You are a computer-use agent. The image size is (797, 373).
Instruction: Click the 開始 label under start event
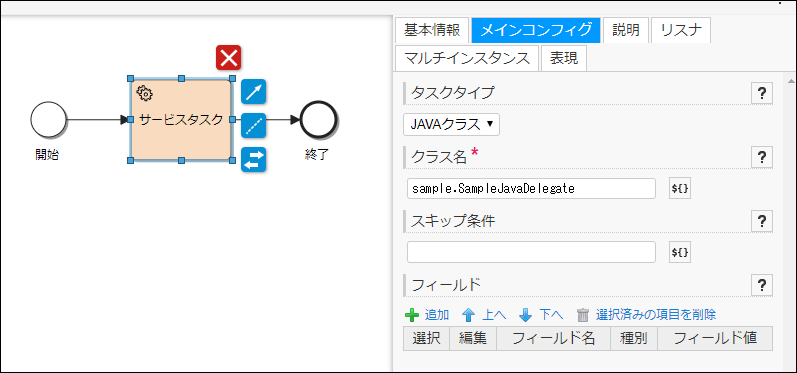click(47, 155)
